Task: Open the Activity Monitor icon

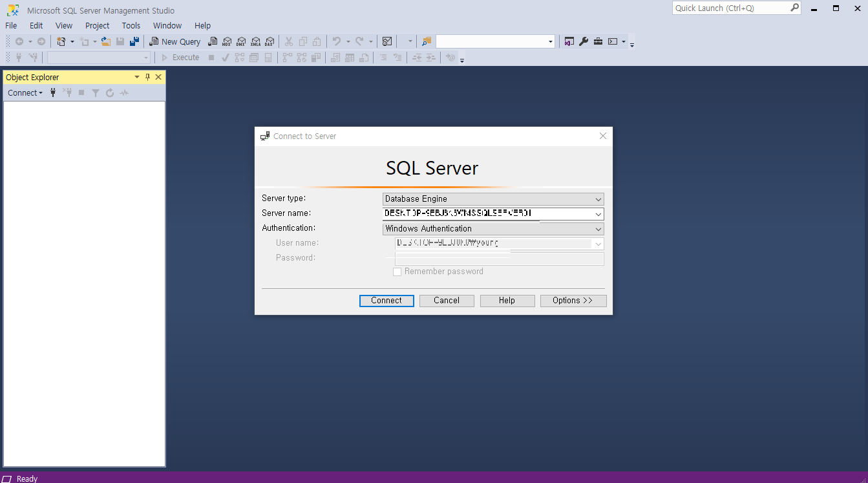Action: [387, 41]
